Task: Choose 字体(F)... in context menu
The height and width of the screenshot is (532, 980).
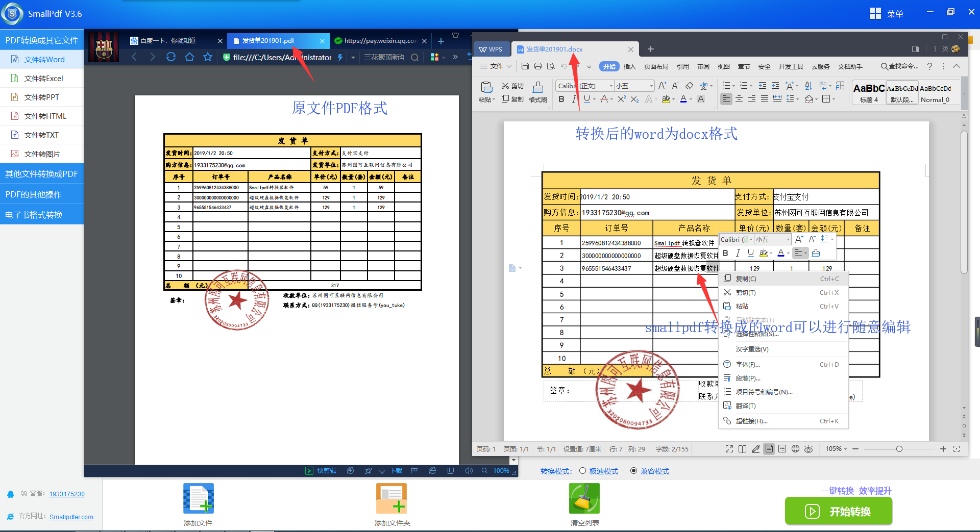Action: [783, 364]
